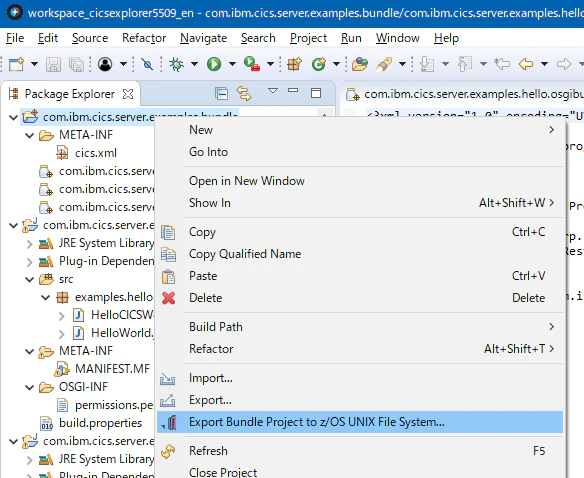This screenshot has height=478, width=584.
Task: Open the dropdown arrow next to Run
Action: tap(232, 64)
